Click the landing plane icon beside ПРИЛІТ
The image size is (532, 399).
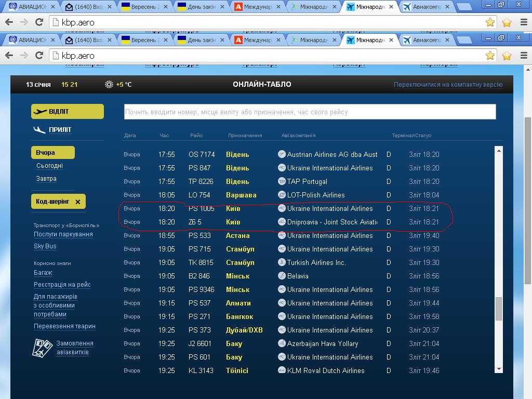tap(40, 130)
